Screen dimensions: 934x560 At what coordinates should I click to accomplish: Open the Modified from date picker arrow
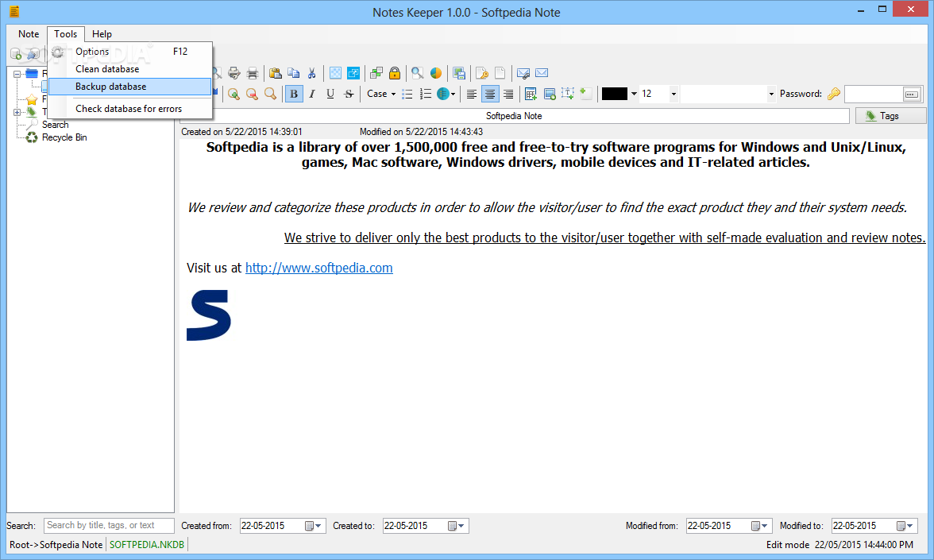pyautogui.click(x=764, y=526)
